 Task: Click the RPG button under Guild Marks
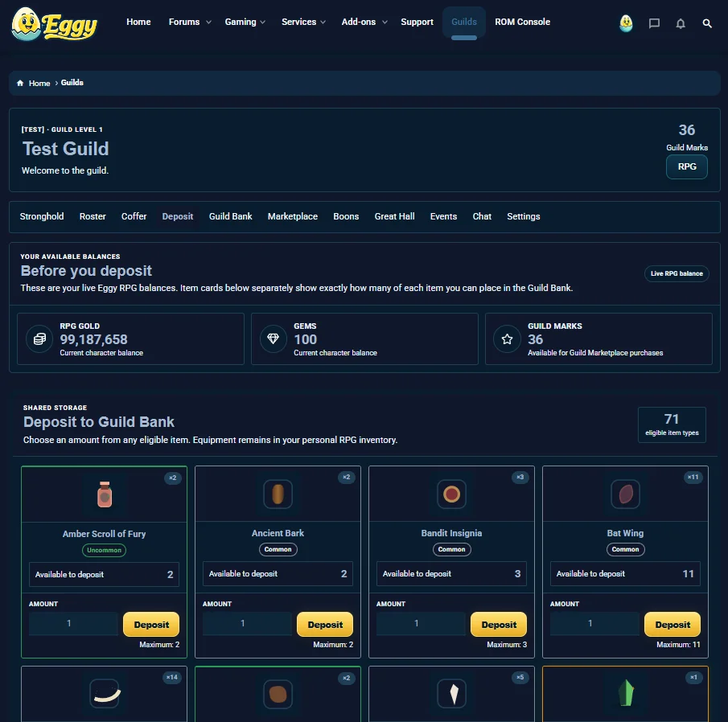[687, 166]
